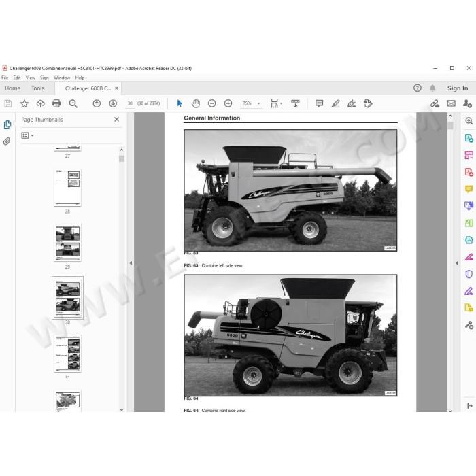Open the Attachments paperclip pane
476x476 pixels.
[x=7, y=141]
